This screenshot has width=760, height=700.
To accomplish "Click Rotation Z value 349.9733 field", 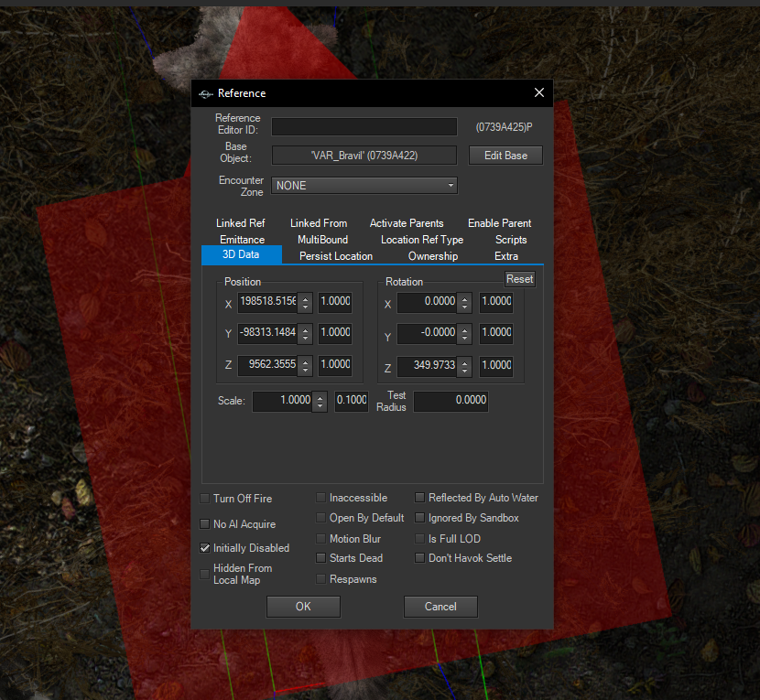I will tap(427, 365).
